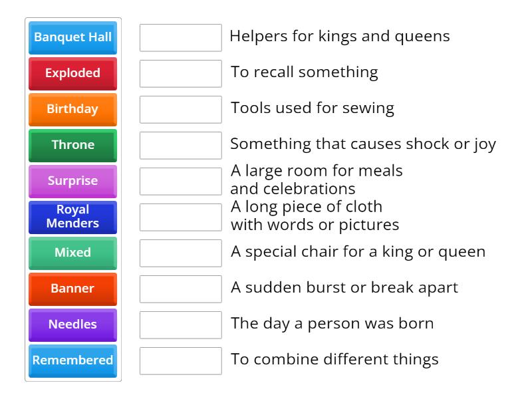This screenshot has width=532, height=399.
Task: Select the purple Needles tile
Action: coord(72,325)
